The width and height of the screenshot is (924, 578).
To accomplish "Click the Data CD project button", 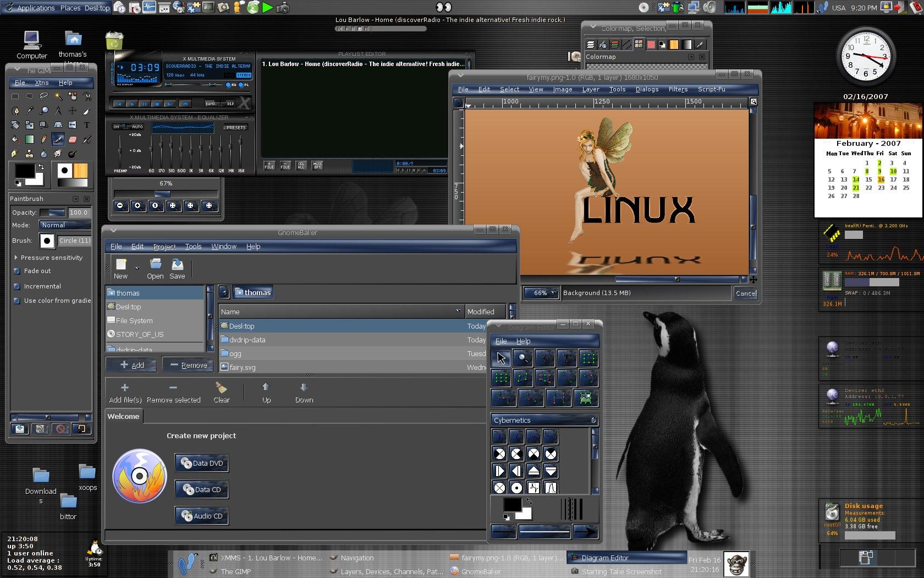I will pyautogui.click(x=202, y=489).
